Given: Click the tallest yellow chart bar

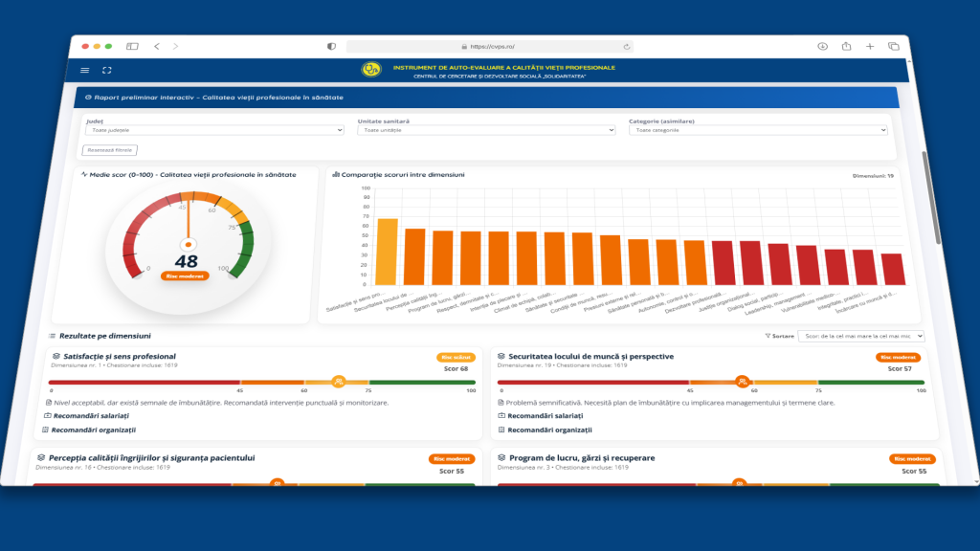Looking at the screenshot, I should (387, 252).
